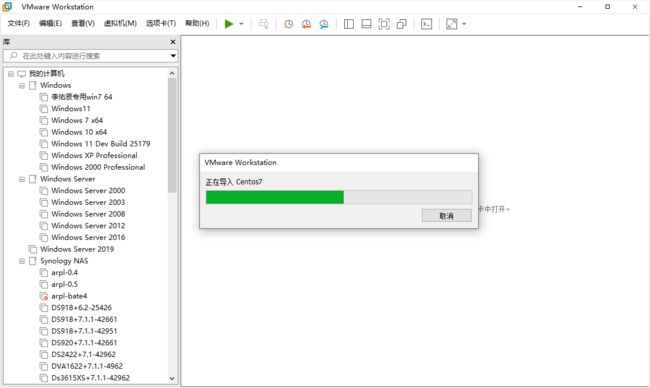Collapse the Windows folder node
This screenshot has width=650, height=388.
pyautogui.click(x=22, y=85)
